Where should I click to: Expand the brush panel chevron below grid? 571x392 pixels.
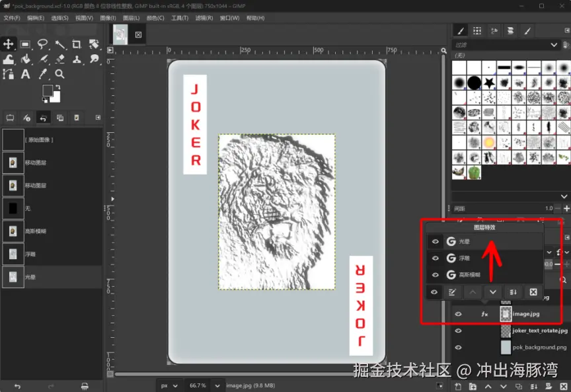click(564, 196)
